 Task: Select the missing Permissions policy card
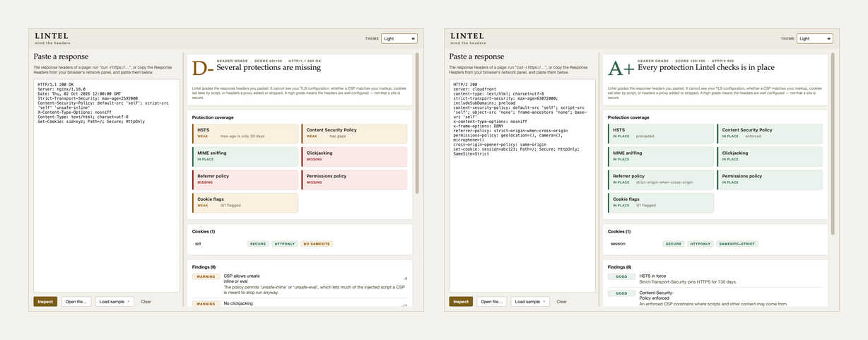tap(355, 180)
